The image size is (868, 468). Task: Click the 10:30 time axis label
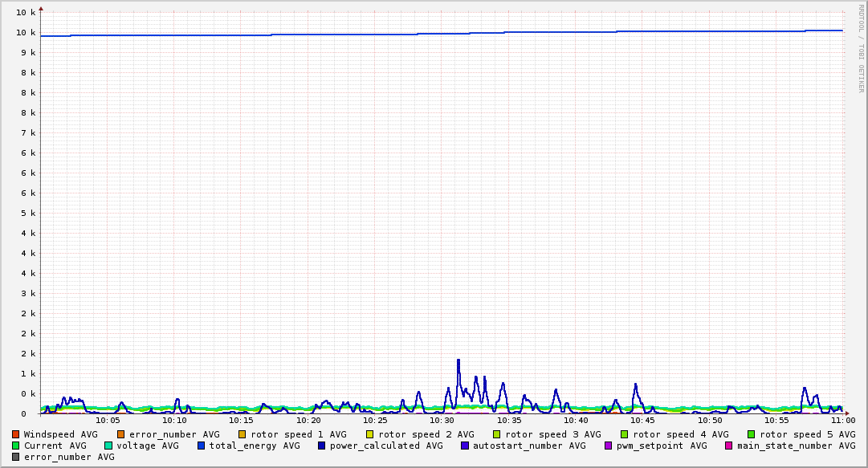[442, 420]
